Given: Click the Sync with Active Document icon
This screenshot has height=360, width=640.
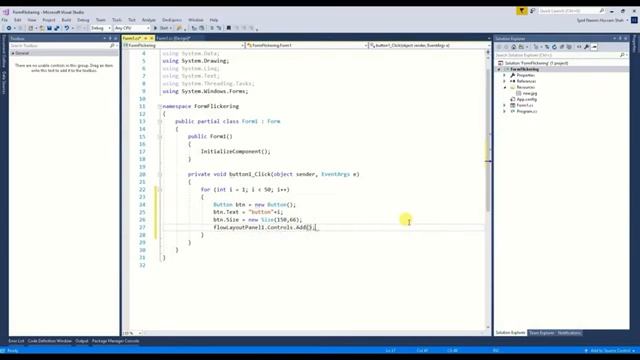Looking at the screenshot, I should click(547, 47).
